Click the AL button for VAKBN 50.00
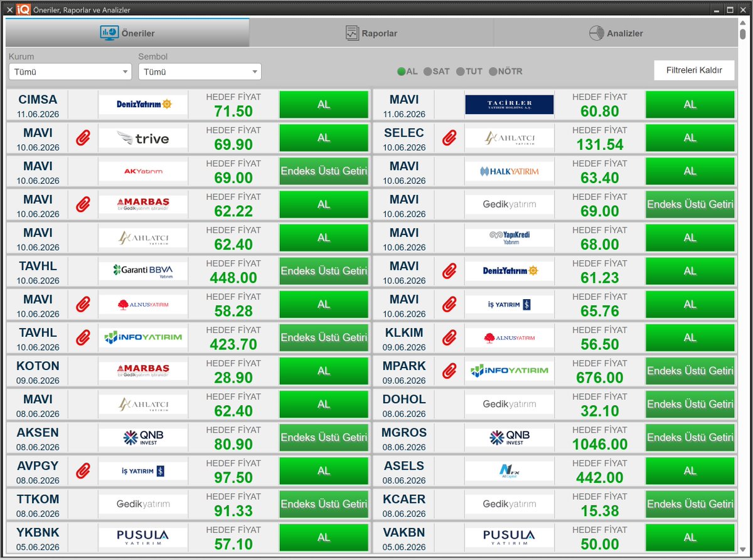The image size is (753, 560). click(690, 537)
